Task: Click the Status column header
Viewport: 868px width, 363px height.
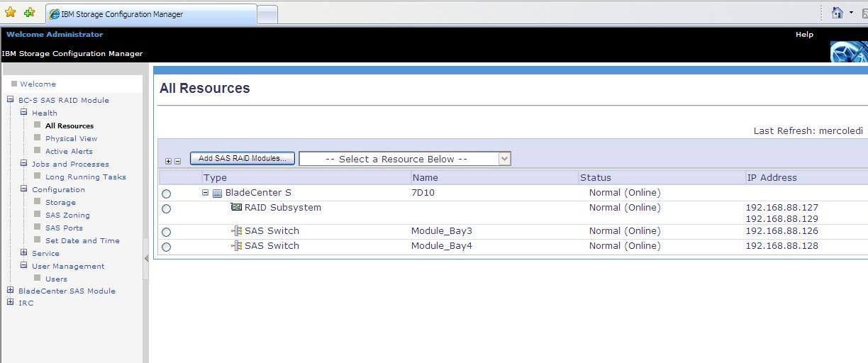Action: click(595, 177)
